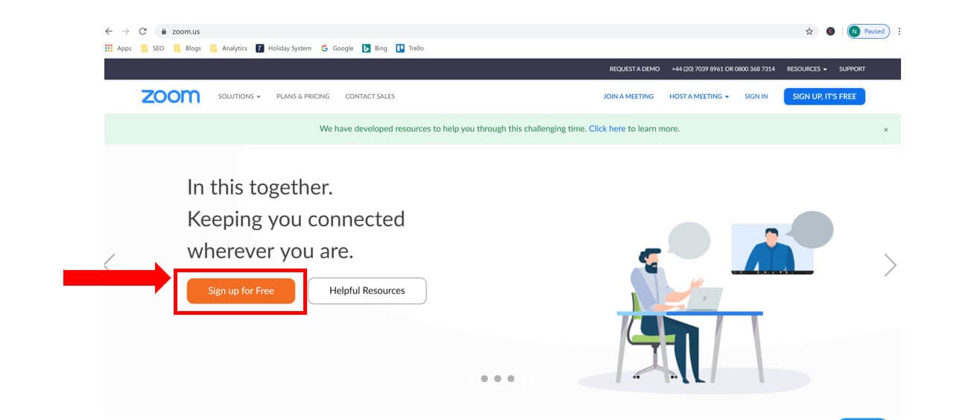Open the Chrome three-dot menu
The image size is (980, 420).
pyautogui.click(x=900, y=31)
